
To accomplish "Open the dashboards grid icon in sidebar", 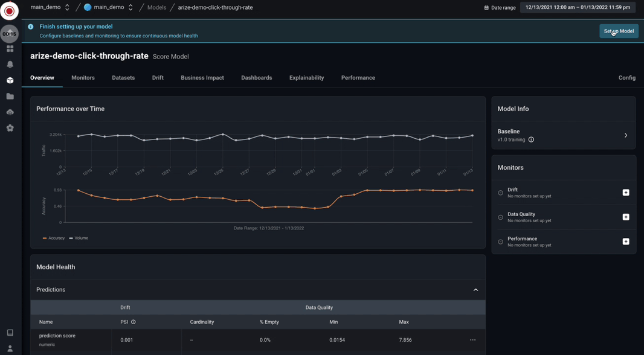I will (x=10, y=49).
